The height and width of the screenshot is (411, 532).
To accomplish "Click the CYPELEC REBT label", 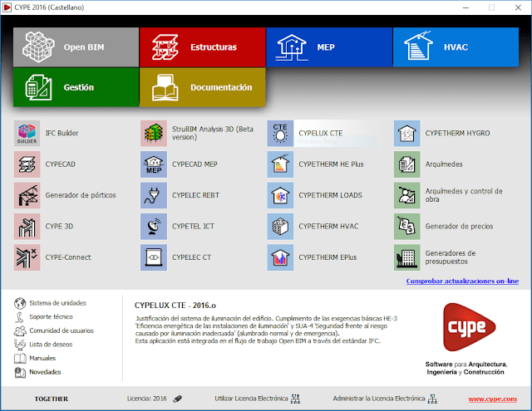I will click(195, 195).
